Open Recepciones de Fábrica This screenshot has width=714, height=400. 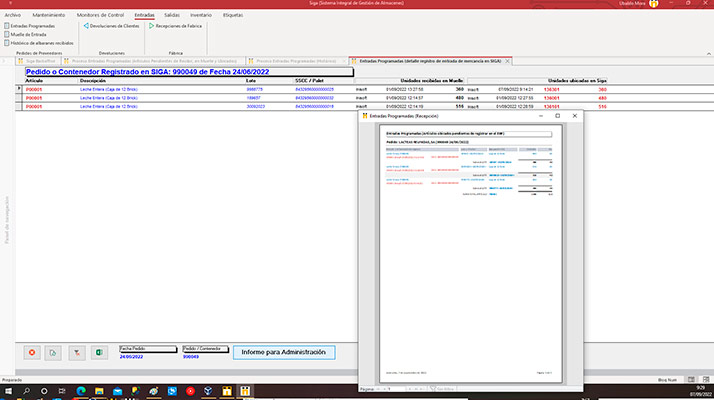click(177, 25)
